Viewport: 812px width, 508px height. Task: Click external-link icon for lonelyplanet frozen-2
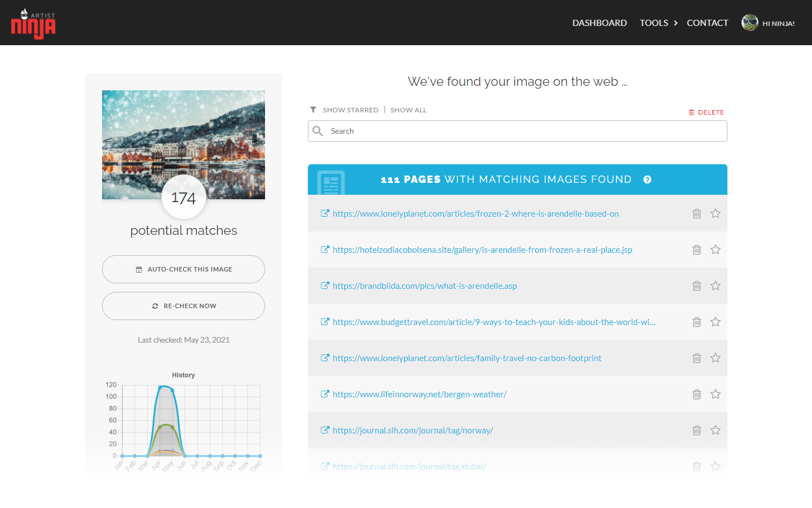(x=325, y=213)
